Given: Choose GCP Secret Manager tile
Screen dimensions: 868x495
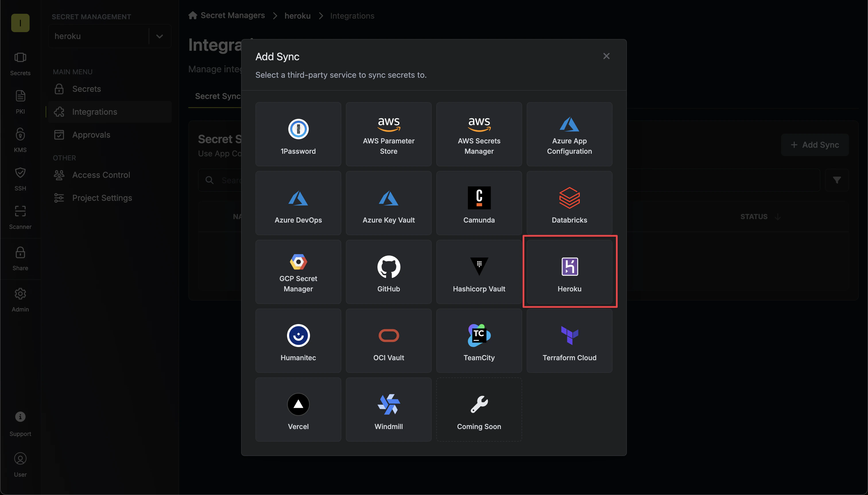Looking at the screenshot, I should pyautogui.click(x=298, y=272).
